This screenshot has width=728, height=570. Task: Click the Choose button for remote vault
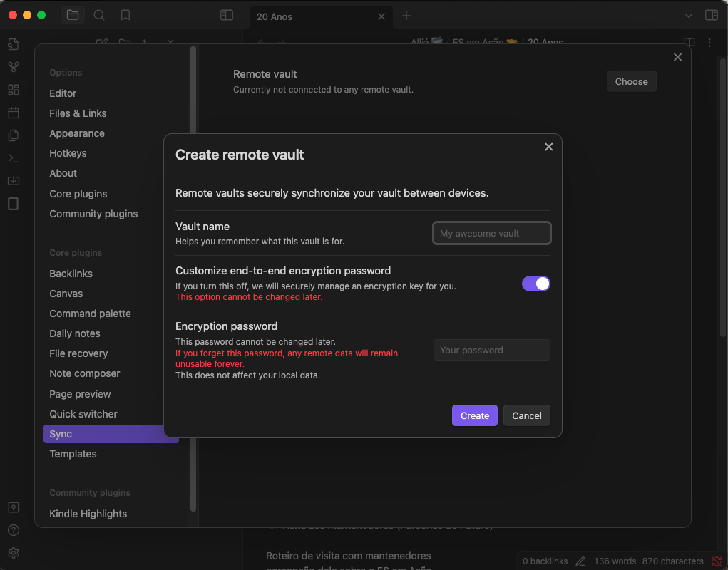pyautogui.click(x=631, y=81)
